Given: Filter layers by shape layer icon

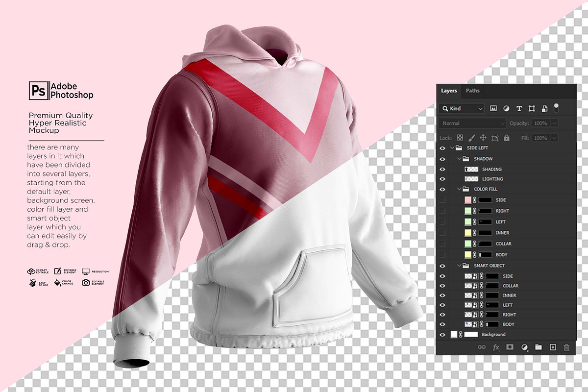Looking at the screenshot, I should pyautogui.click(x=532, y=108).
